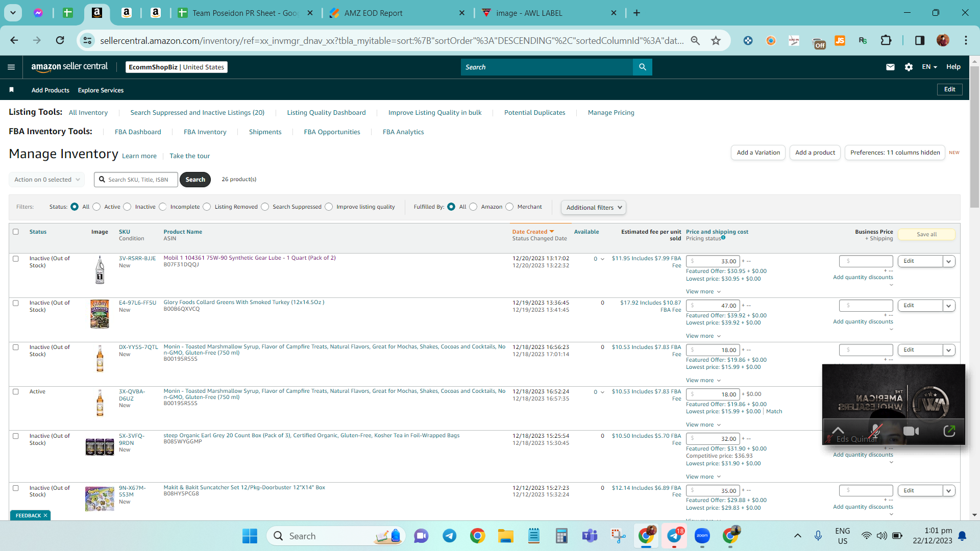Switch to the image - AWL LABEL tab
This screenshot has width=980, height=551.
click(x=550, y=13)
